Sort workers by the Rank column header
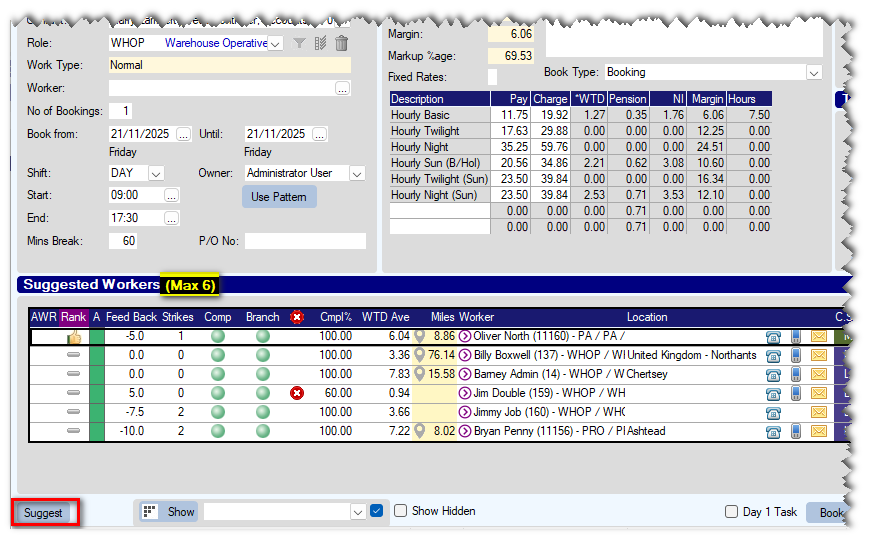 click(73, 317)
